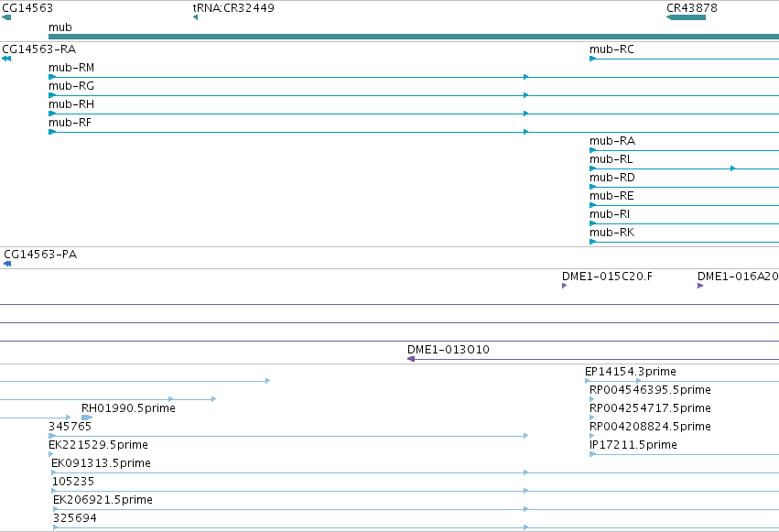Select the mub-RG transcript label
Screen dimensions: 779x532
point(71,86)
